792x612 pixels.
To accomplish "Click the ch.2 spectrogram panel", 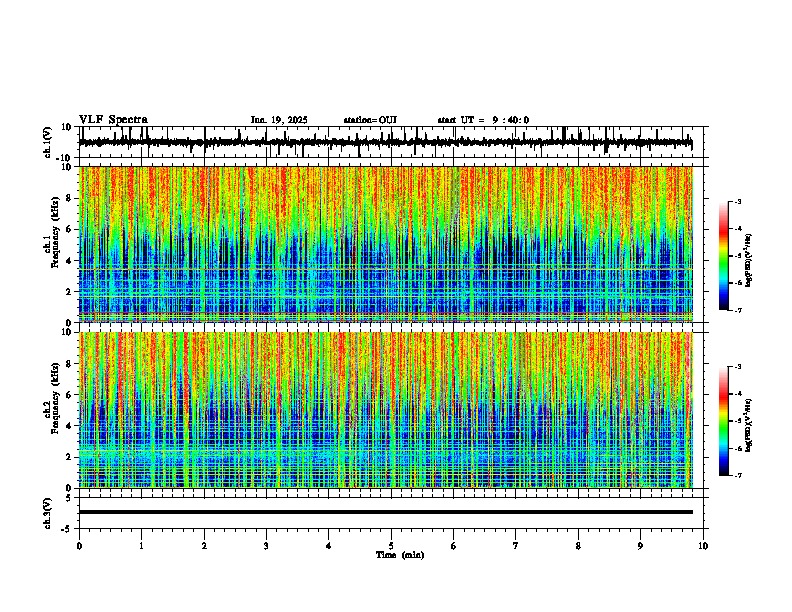I will [386, 410].
